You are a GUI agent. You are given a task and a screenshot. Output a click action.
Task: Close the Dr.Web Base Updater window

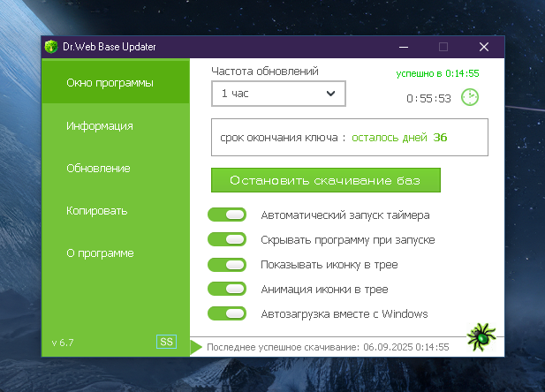484,47
